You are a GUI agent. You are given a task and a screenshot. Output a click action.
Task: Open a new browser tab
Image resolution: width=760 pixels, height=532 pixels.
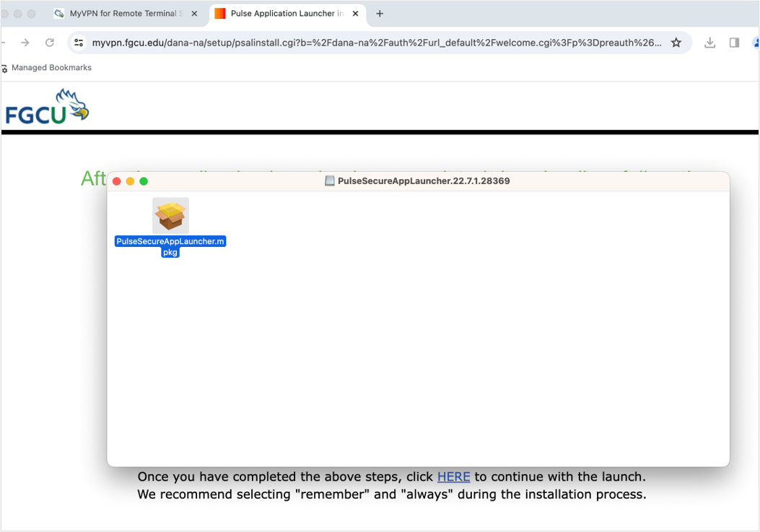pyautogui.click(x=380, y=14)
